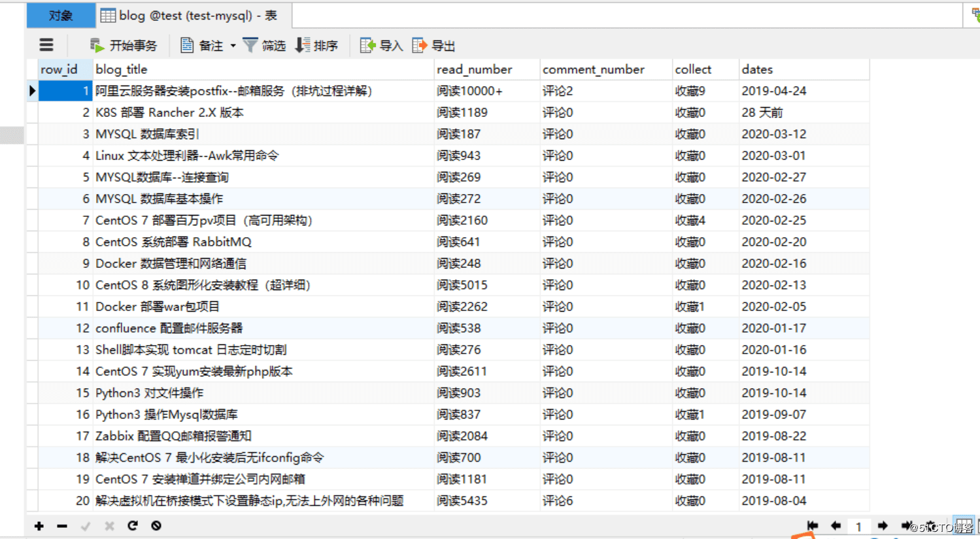Open the hamburger menu icon

tap(46, 45)
